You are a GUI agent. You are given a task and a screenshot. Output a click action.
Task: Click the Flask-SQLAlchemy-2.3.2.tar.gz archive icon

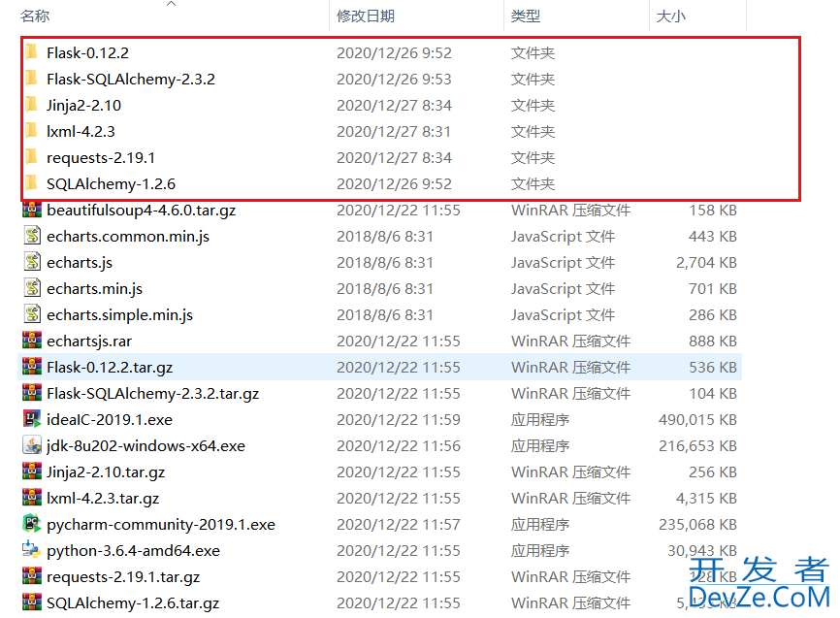pyautogui.click(x=32, y=393)
